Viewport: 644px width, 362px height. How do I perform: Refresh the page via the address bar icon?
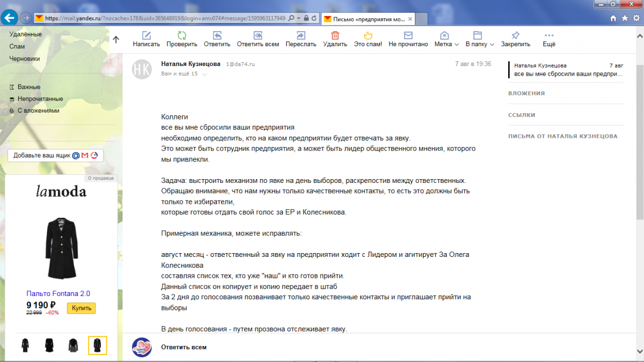(x=315, y=18)
